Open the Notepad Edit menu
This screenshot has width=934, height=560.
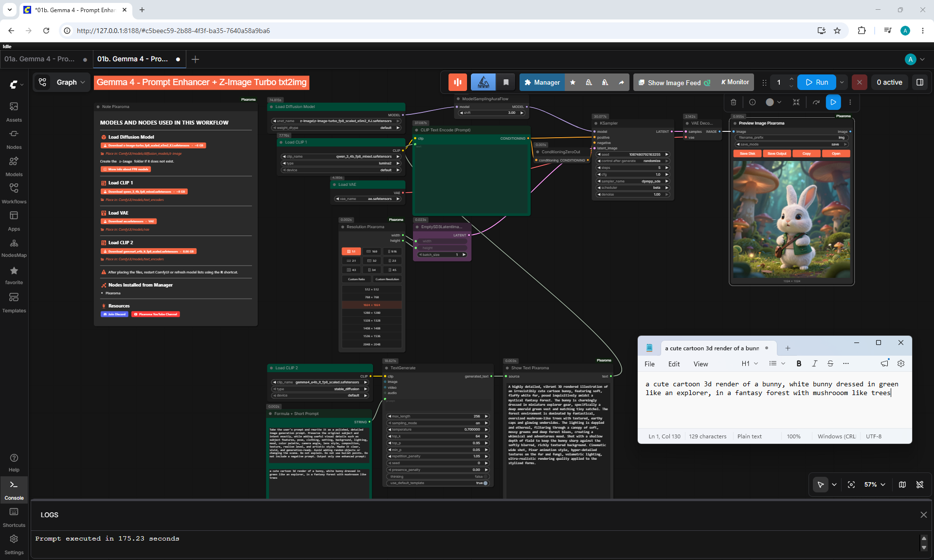pyautogui.click(x=674, y=364)
